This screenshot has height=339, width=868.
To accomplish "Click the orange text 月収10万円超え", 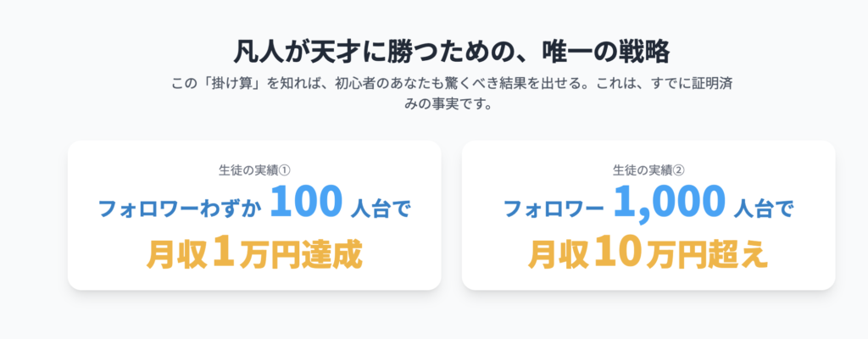I will coord(648,253).
